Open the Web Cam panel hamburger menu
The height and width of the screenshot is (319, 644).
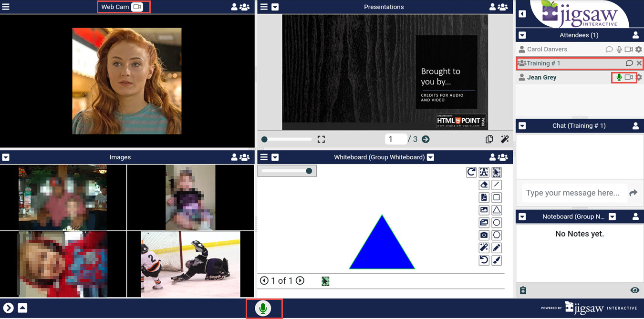tap(6, 7)
